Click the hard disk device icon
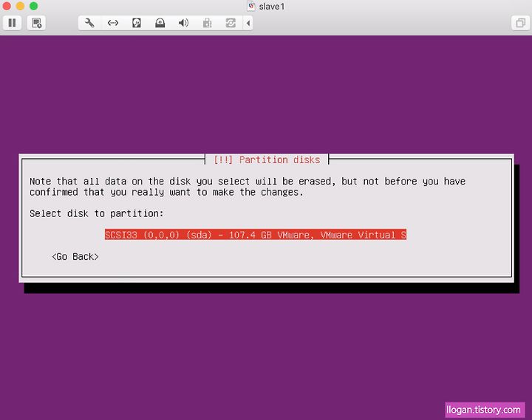The height and width of the screenshot is (420, 532). [x=137, y=23]
